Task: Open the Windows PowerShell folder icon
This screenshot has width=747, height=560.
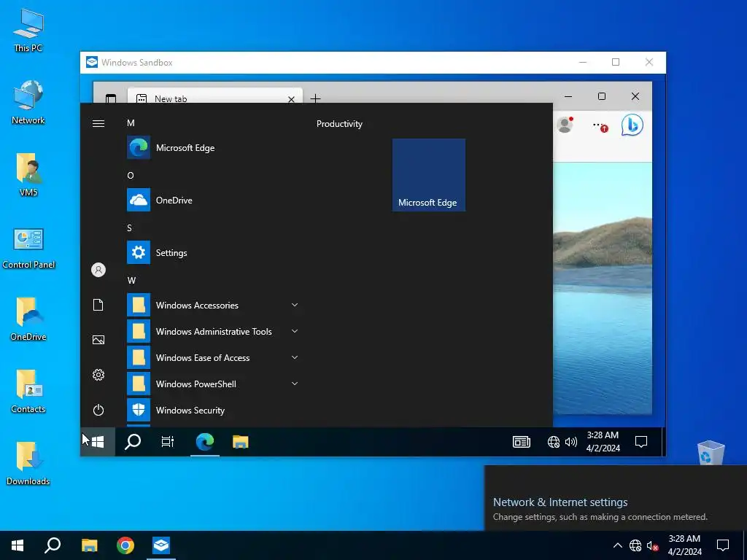Action: [139, 384]
